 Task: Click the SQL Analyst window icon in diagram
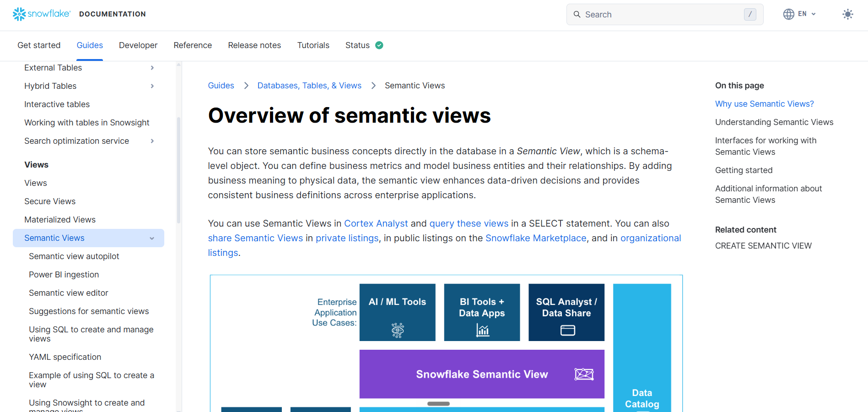567,330
